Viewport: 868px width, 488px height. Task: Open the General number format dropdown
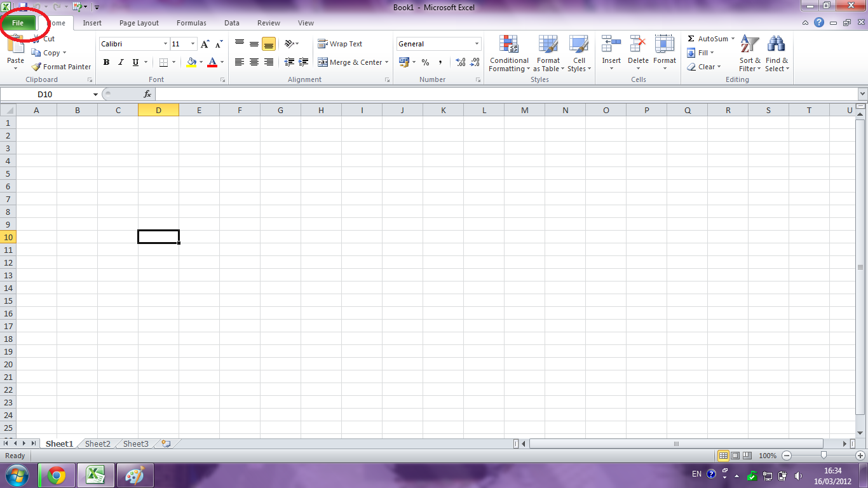pos(477,44)
